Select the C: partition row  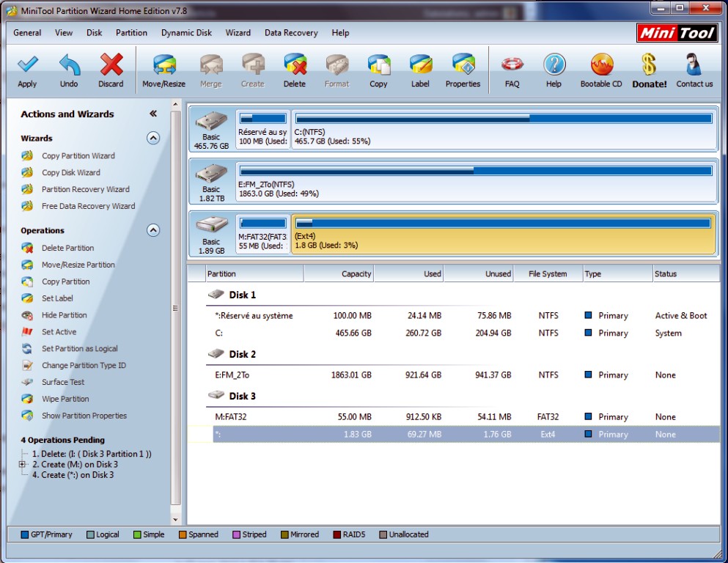click(463, 334)
